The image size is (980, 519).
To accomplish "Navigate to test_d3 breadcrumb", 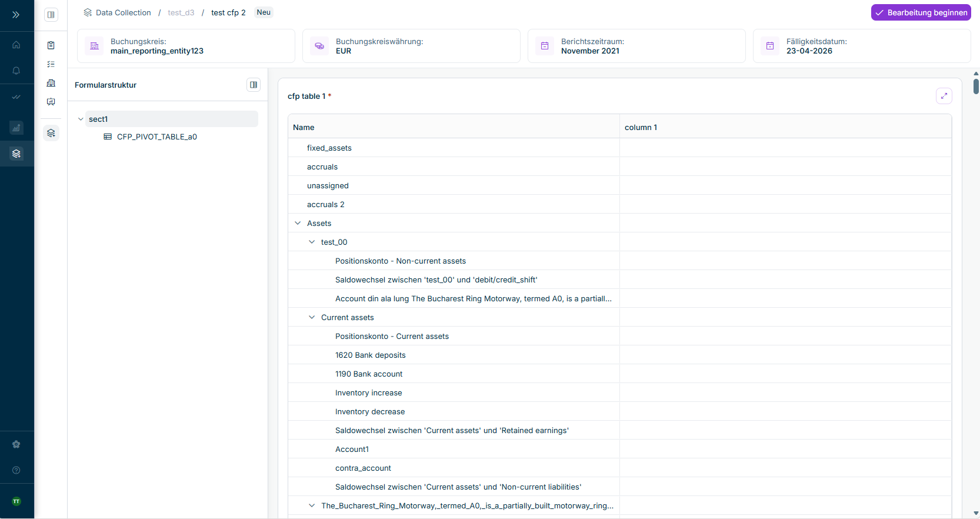I will point(181,12).
